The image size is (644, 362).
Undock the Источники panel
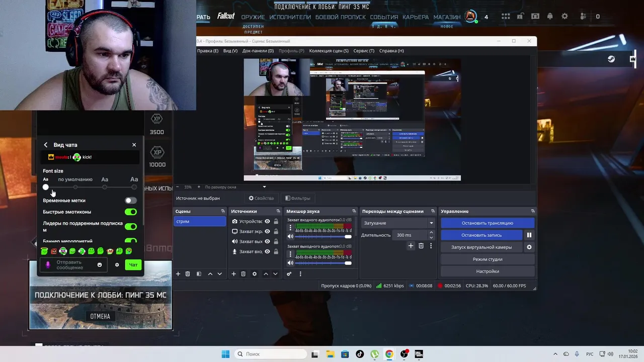coord(278,211)
